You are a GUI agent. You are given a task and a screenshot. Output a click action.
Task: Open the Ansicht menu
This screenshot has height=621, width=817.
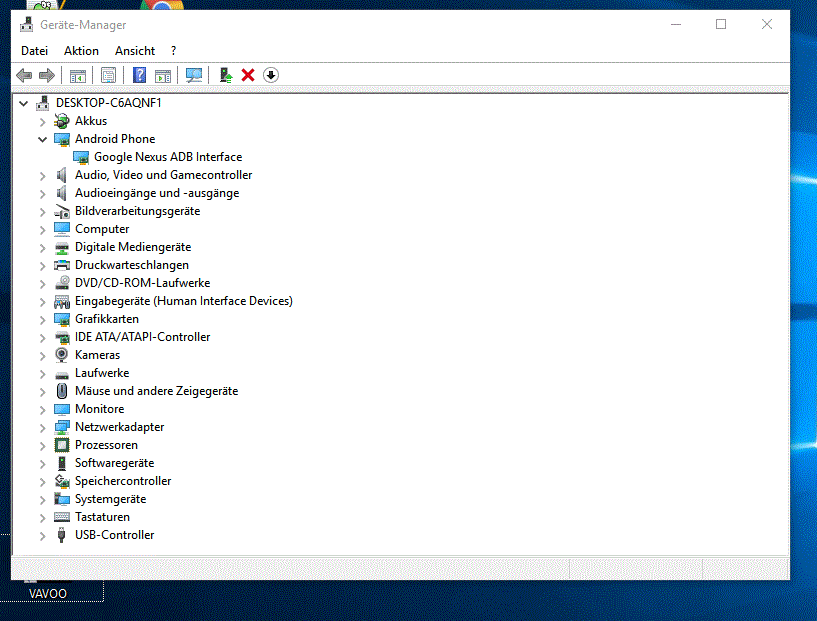pos(135,51)
